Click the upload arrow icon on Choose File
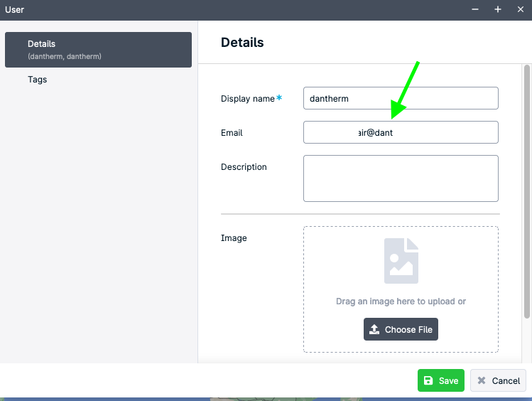Viewport: 532px width, 401px height. click(x=374, y=330)
